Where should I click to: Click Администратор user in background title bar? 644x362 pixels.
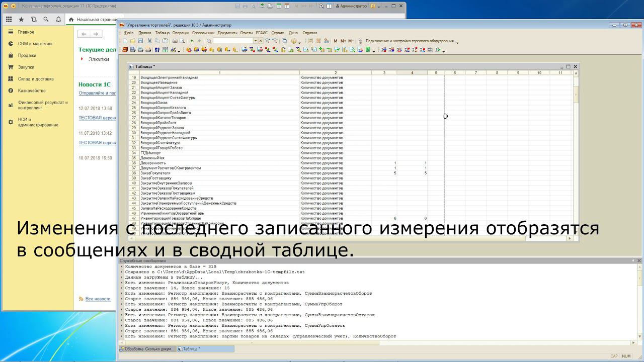[351, 6]
